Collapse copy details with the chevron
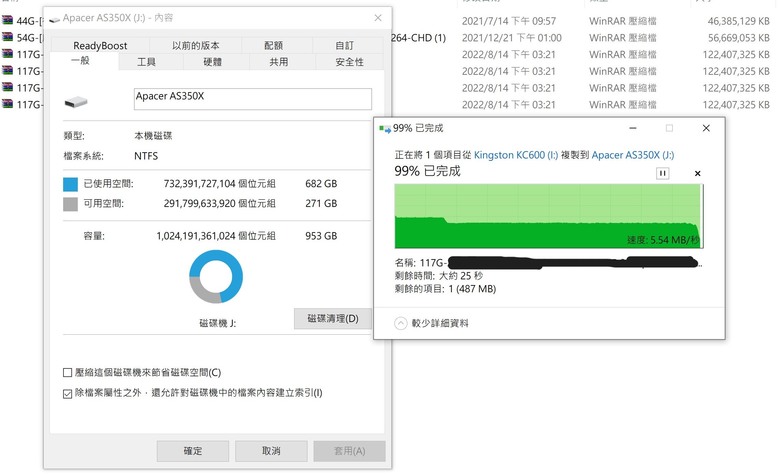This screenshot has width=780, height=475. coord(400,323)
